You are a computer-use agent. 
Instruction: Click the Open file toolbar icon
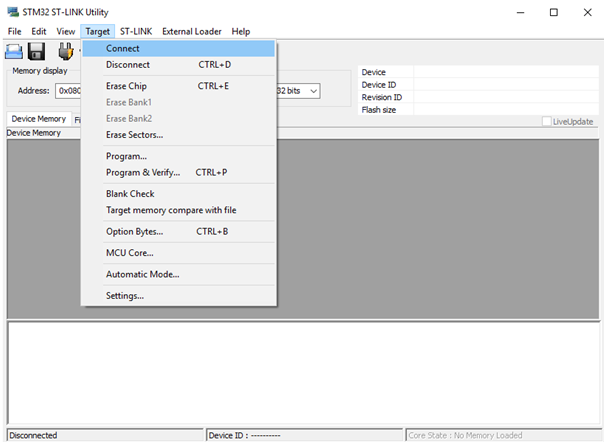pos(14,51)
